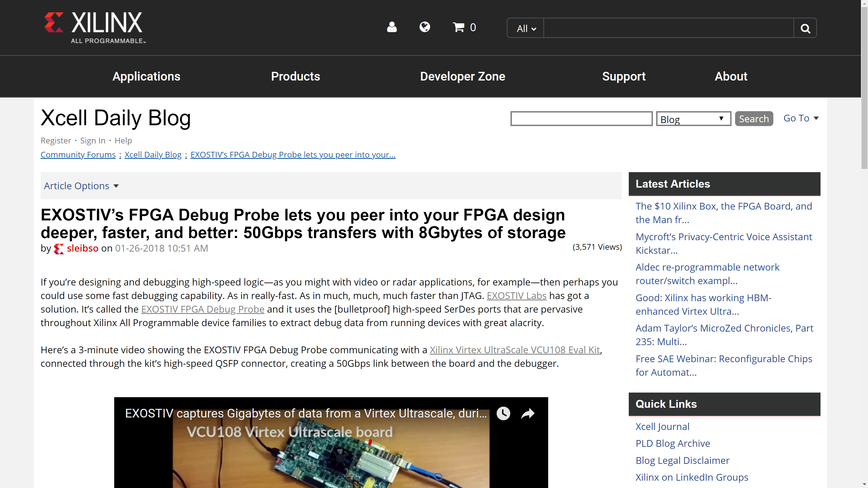The image size is (868, 488).
Task: Open the EXOSTIV Labs link
Action: [516, 296]
